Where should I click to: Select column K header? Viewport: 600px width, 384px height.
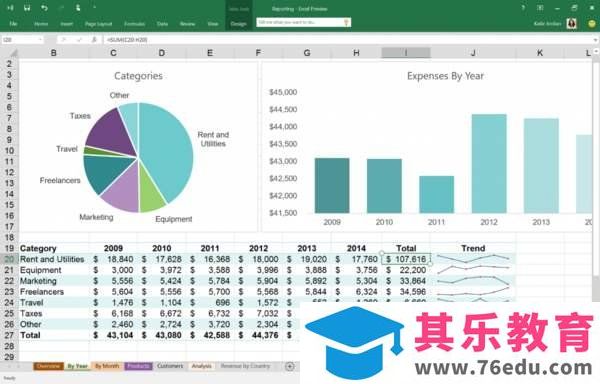pyautogui.click(x=540, y=53)
